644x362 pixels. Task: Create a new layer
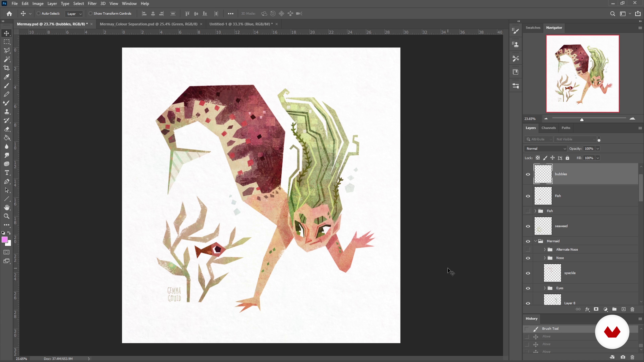coord(624,309)
